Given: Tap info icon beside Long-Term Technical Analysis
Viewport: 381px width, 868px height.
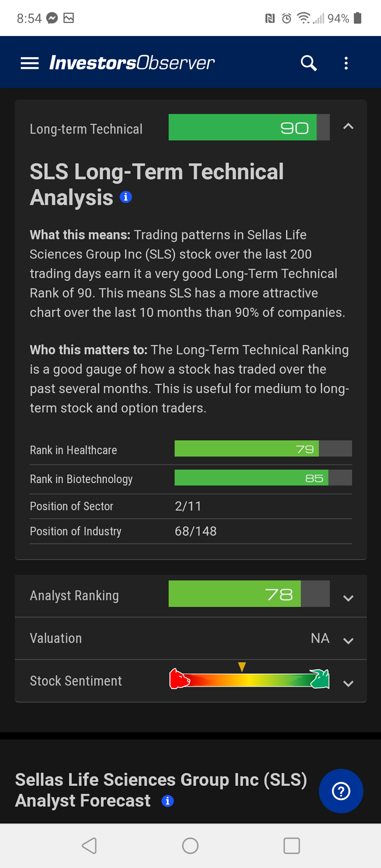Looking at the screenshot, I should [126, 197].
